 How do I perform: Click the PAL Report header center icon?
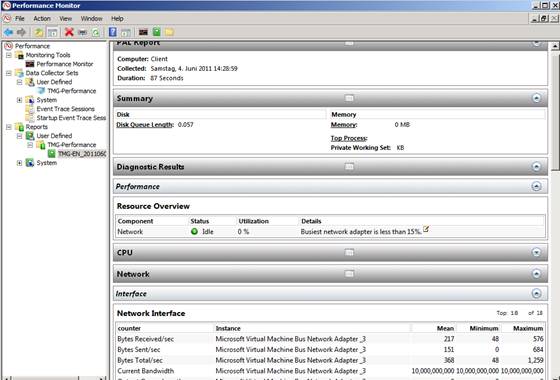(x=349, y=43)
